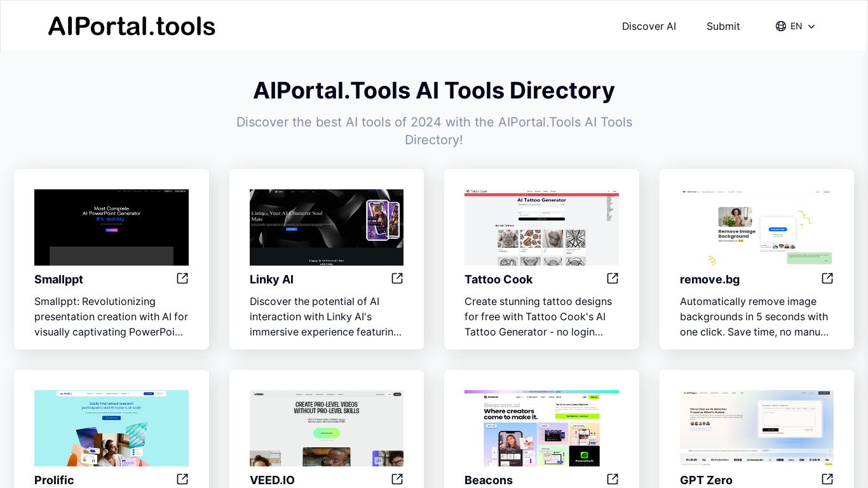Click the Smallppt screenshot thumbnail

pyautogui.click(x=111, y=227)
